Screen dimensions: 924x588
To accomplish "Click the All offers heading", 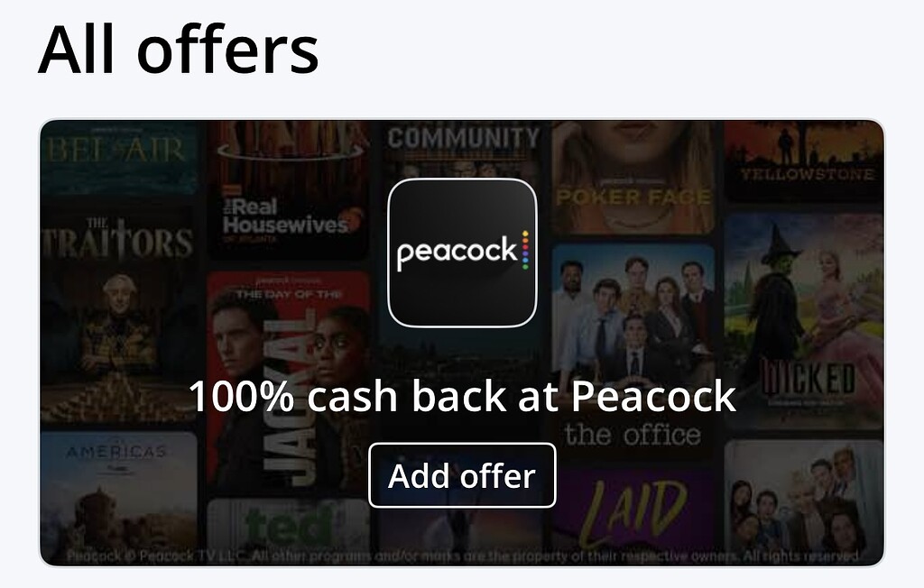I will tap(178, 50).
